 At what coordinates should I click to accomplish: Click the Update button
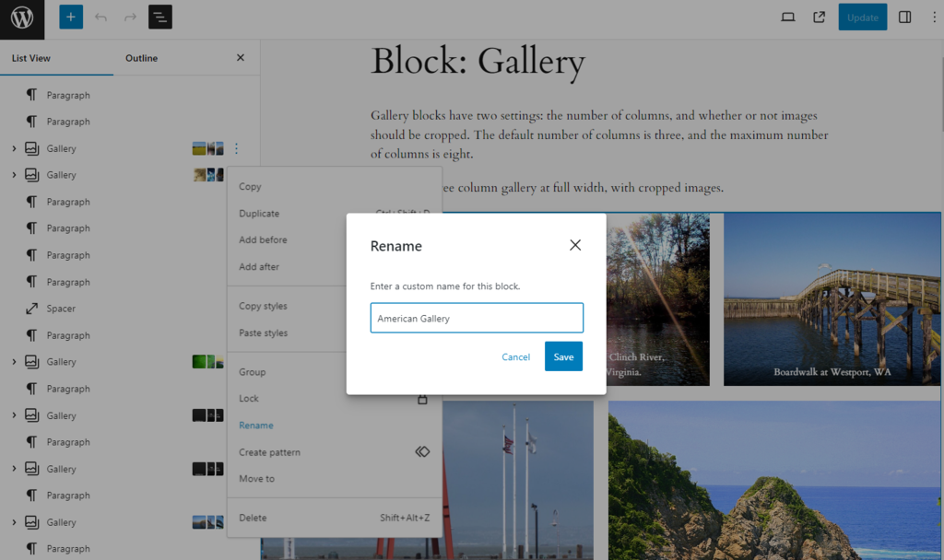point(862,17)
